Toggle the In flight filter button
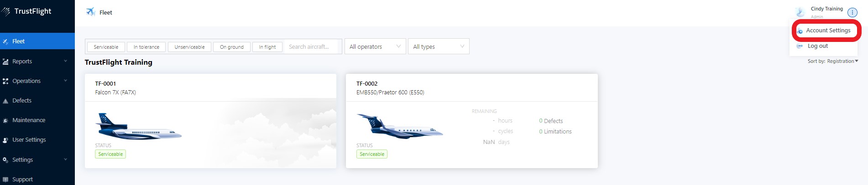This screenshot has width=868, height=185. tap(267, 47)
